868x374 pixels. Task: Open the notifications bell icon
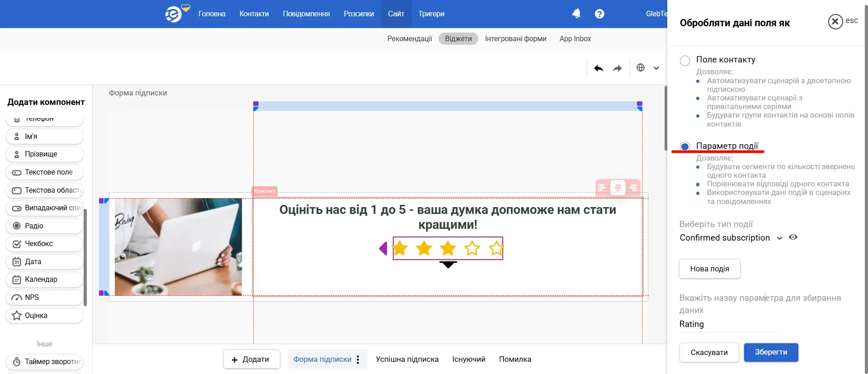click(x=576, y=14)
